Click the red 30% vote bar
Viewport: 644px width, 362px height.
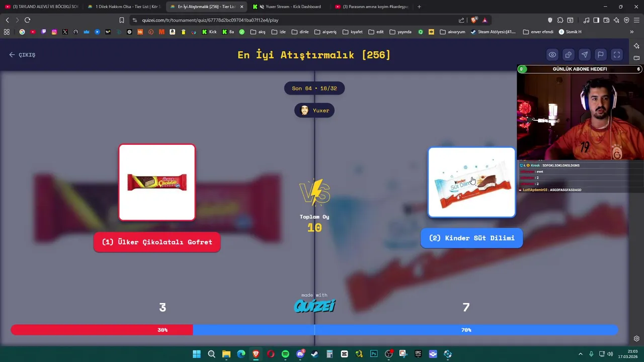[x=102, y=330]
